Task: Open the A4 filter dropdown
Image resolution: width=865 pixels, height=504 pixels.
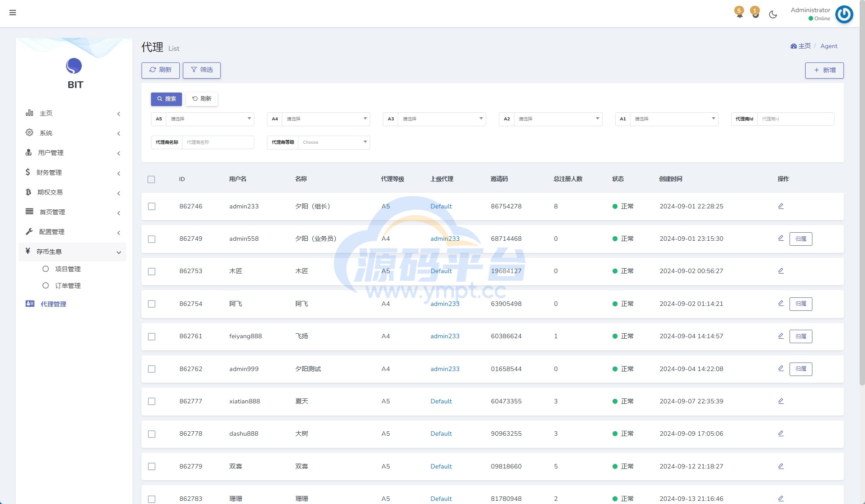Action: click(326, 119)
